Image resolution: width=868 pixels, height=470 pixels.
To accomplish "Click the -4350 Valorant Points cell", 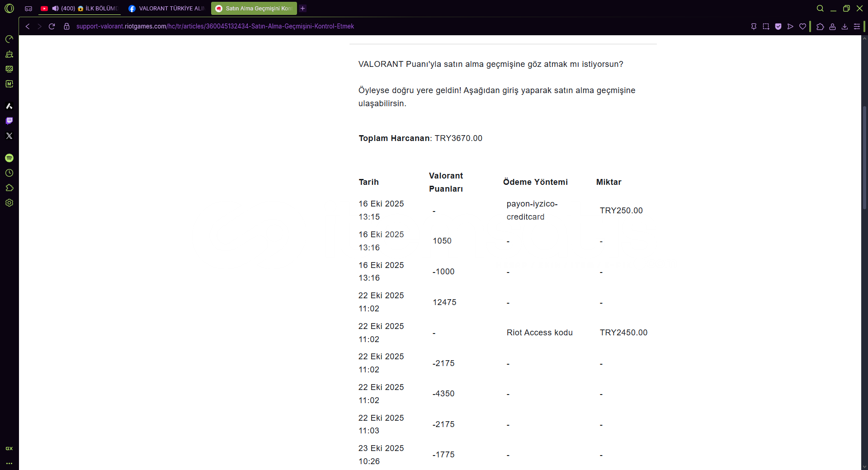I will (443, 394).
